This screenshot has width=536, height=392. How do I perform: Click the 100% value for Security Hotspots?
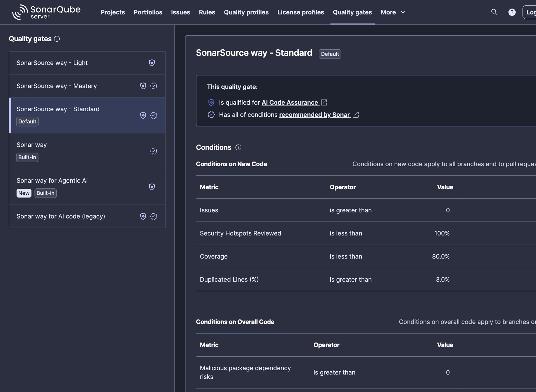442,233
